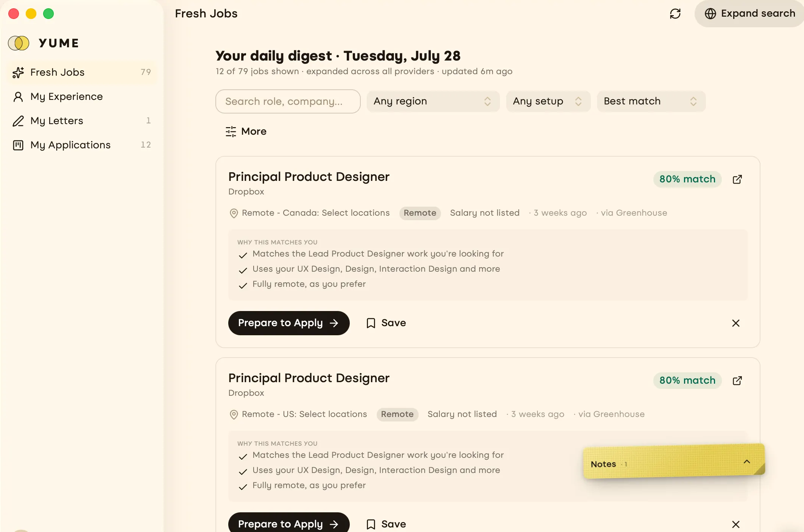Dismiss the US Principal Product Designer card
Screen dimensions: 804x532
736,524
